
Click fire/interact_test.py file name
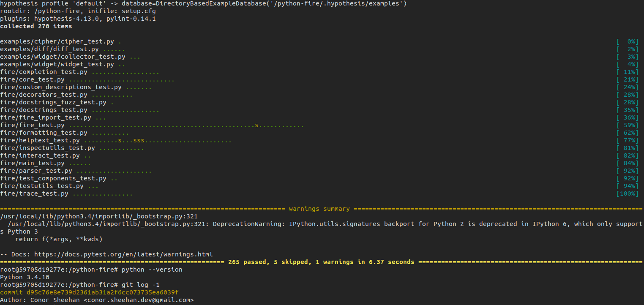pos(40,155)
